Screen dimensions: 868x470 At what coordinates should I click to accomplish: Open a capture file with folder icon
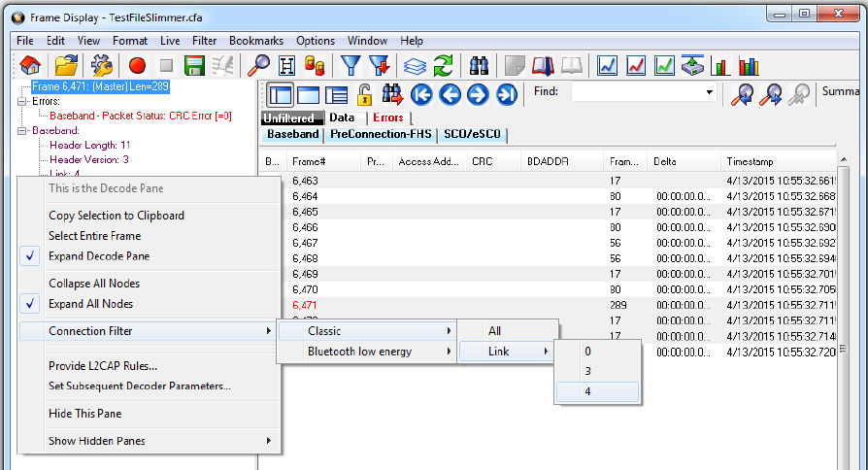66,66
